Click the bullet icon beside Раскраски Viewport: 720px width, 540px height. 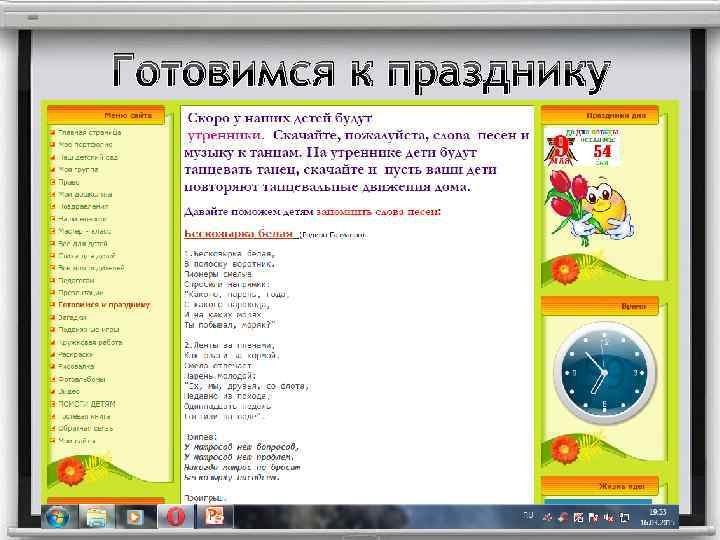[52, 355]
